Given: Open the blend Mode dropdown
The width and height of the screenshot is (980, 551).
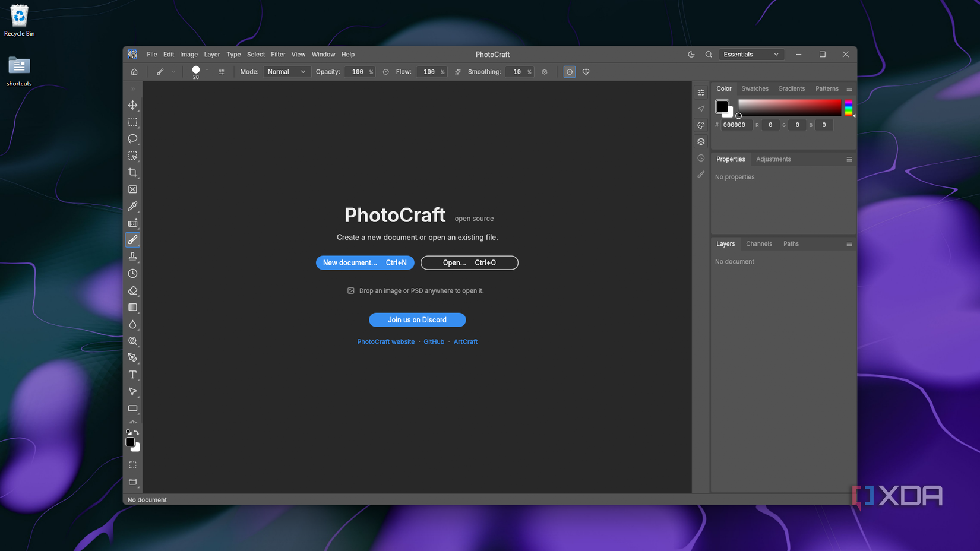Looking at the screenshot, I should (x=287, y=72).
